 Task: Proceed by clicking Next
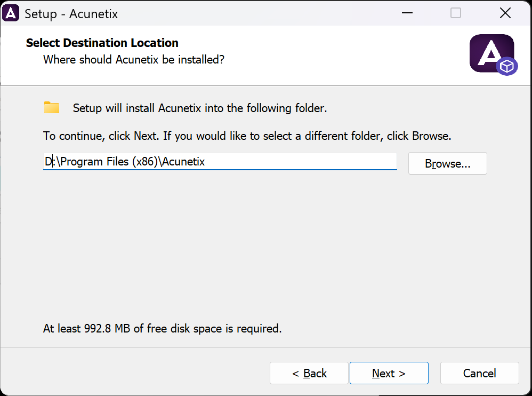click(x=389, y=373)
